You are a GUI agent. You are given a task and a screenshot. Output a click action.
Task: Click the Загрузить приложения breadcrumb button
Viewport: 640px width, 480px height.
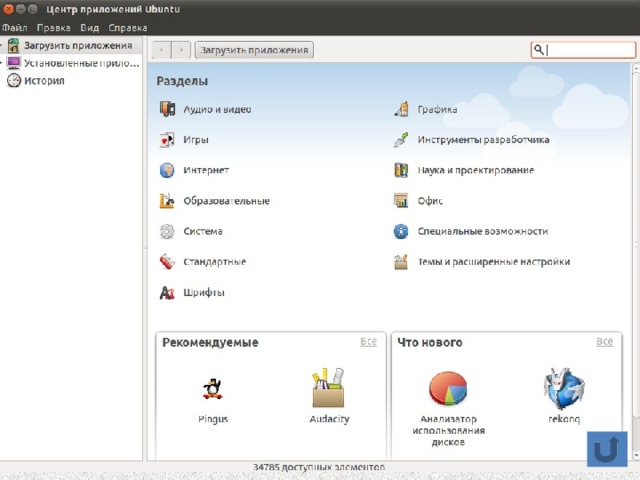[254, 50]
